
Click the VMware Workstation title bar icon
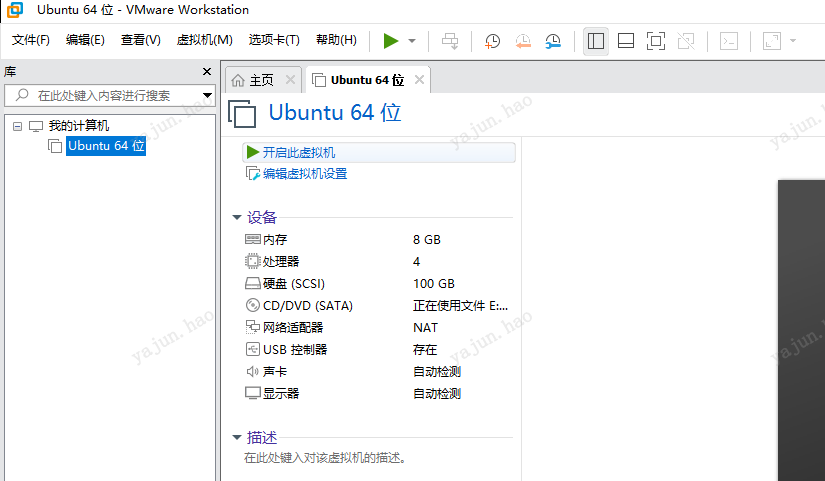pyautogui.click(x=15, y=9)
